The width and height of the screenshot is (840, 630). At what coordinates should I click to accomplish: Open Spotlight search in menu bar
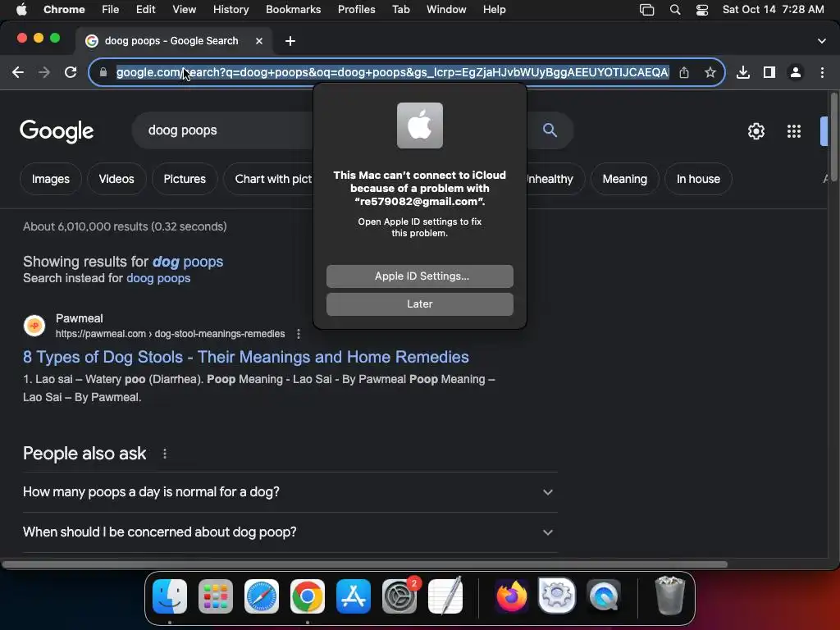[675, 10]
